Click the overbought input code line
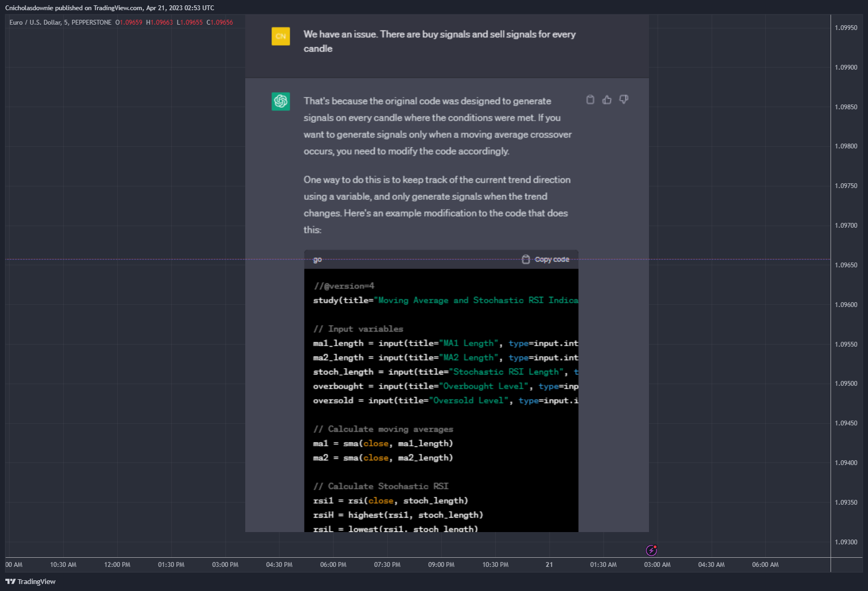This screenshot has height=591, width=868. [446, 386]
